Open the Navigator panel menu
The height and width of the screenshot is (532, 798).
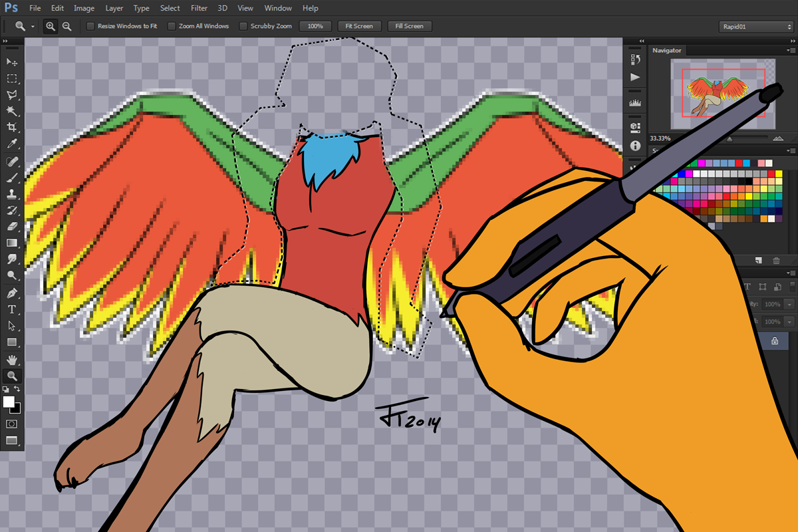tap(791, 50)
